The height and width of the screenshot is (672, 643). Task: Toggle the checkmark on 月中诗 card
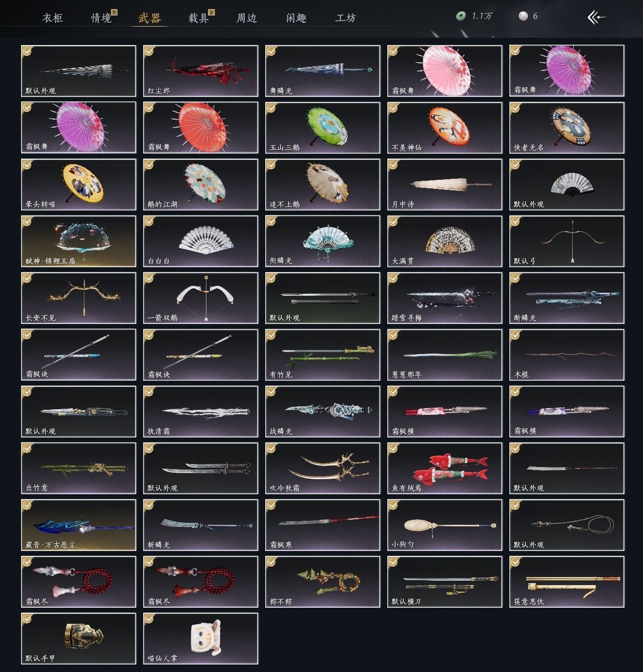click(x=393, y=165)
